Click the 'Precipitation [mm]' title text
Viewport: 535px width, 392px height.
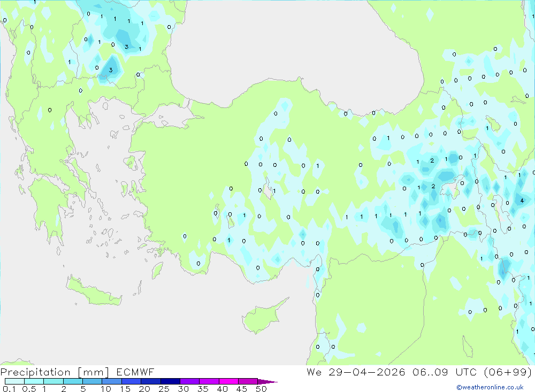click(55, 372)
